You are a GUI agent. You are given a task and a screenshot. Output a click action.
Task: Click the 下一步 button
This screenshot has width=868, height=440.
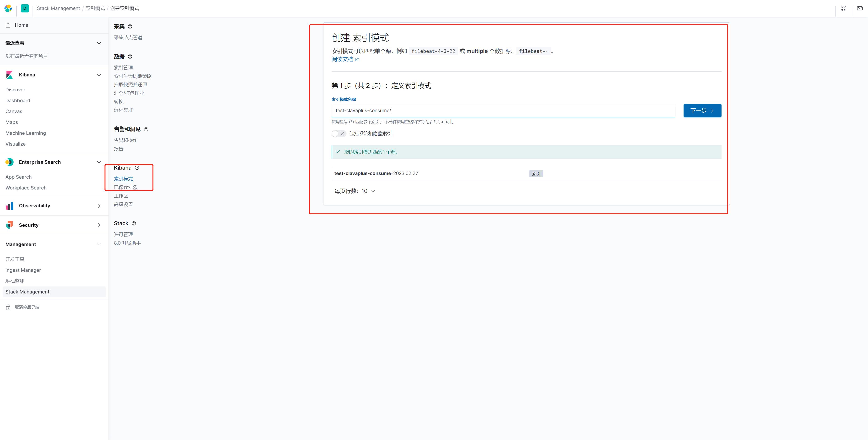702,111
